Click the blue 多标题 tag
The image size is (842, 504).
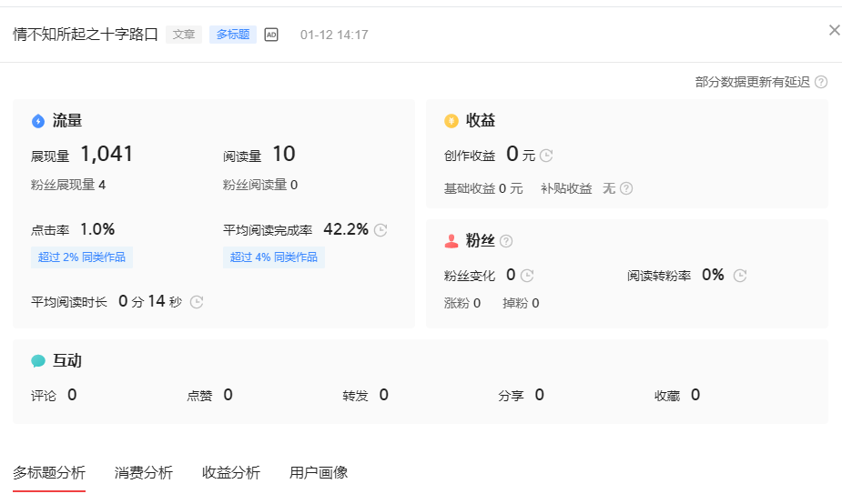[233, 35]
